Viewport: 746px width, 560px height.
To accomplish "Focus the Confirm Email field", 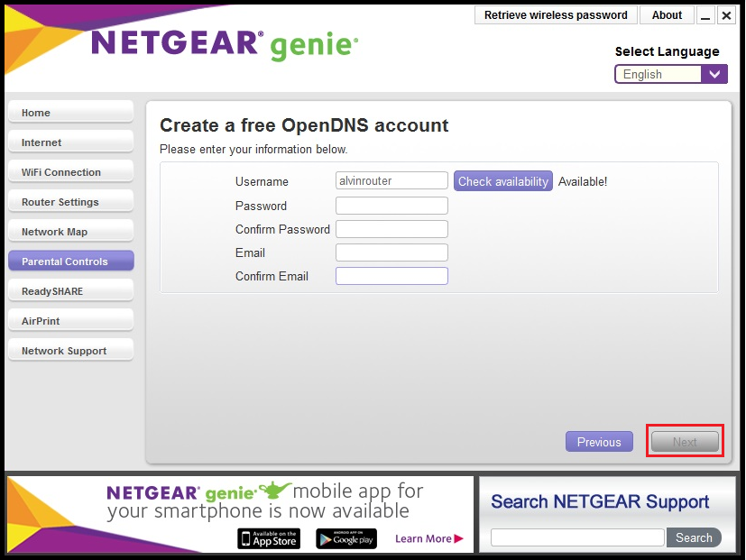I will (x=391, y=276).
